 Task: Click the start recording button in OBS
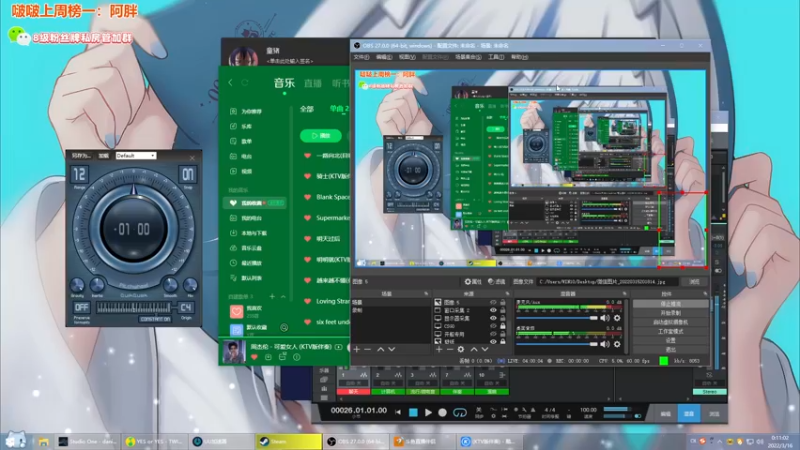pos(670,313)
